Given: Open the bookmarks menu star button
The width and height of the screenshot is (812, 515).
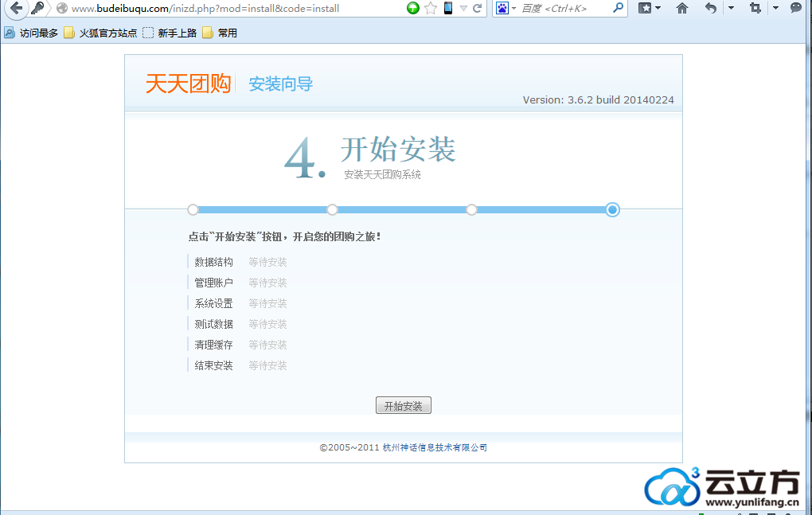Looking at the screenshot, I should pyautogui.click(x=645, y=8).
